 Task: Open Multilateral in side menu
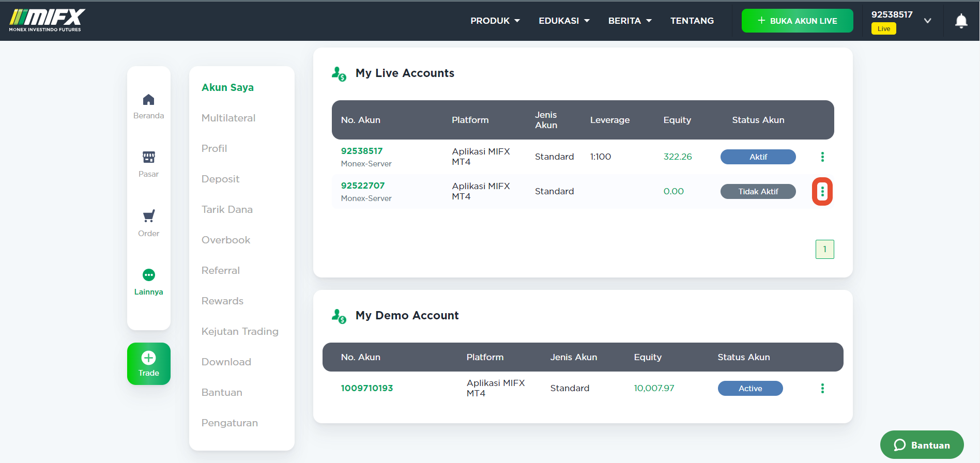(228, 118)
